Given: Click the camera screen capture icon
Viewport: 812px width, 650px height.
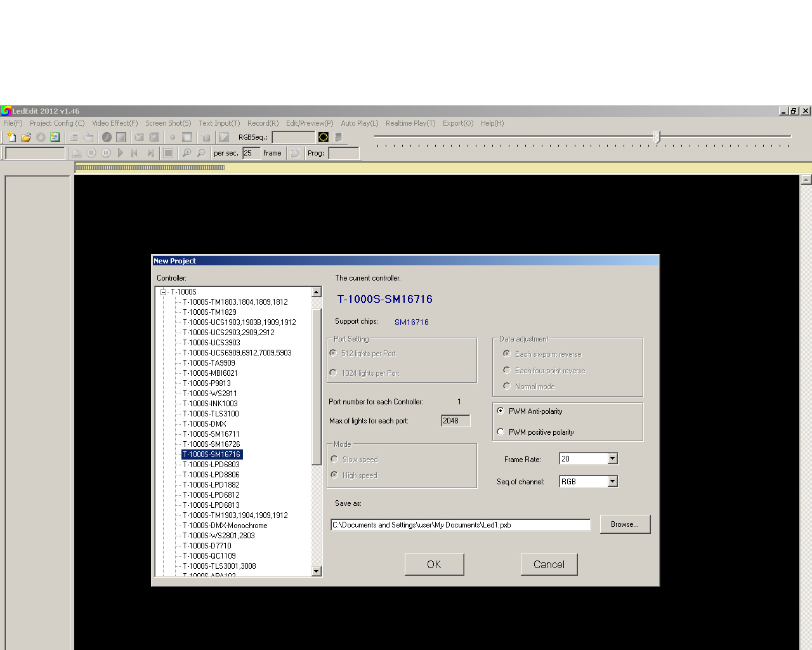Looking at the screenshot, I should [x=139, y=137].
